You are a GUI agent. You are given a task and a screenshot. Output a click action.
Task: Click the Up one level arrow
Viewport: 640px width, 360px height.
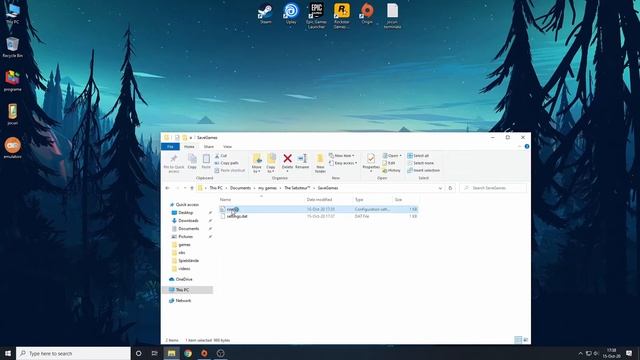pos(192,188)
